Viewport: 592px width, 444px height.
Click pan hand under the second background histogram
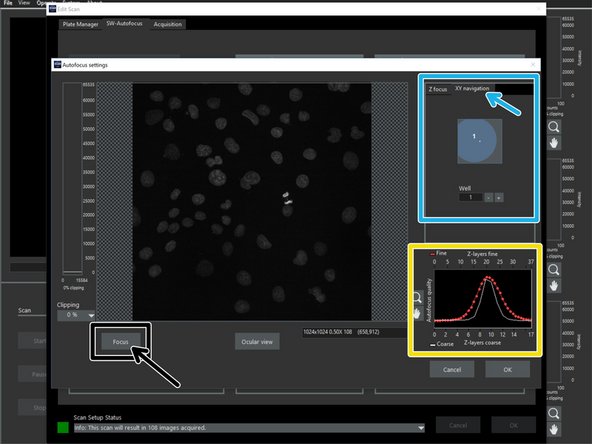(554, 286)
